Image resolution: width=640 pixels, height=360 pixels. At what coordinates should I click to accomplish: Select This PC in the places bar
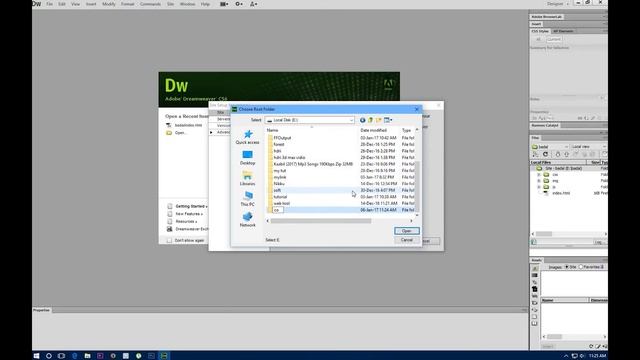(247, 199)
